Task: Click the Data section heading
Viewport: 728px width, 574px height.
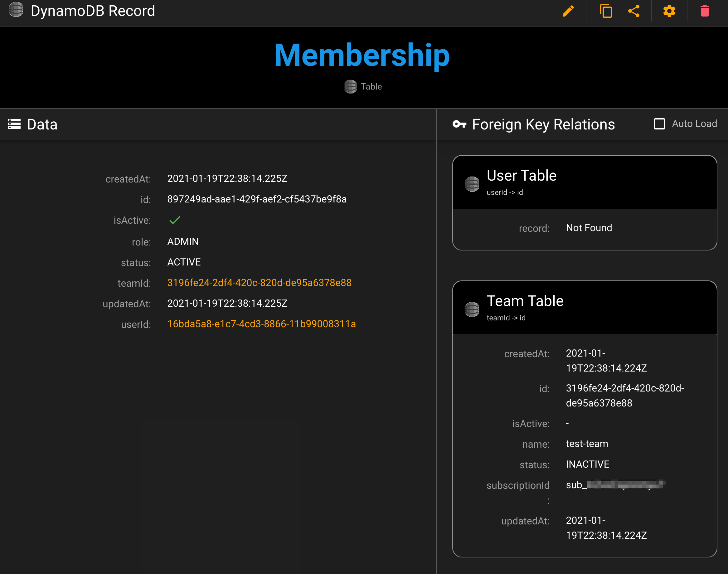Action: [x=42, y=124]
